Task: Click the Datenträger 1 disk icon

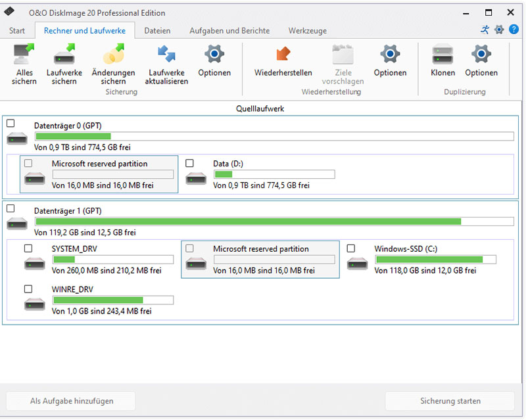Action: [17, 223]
